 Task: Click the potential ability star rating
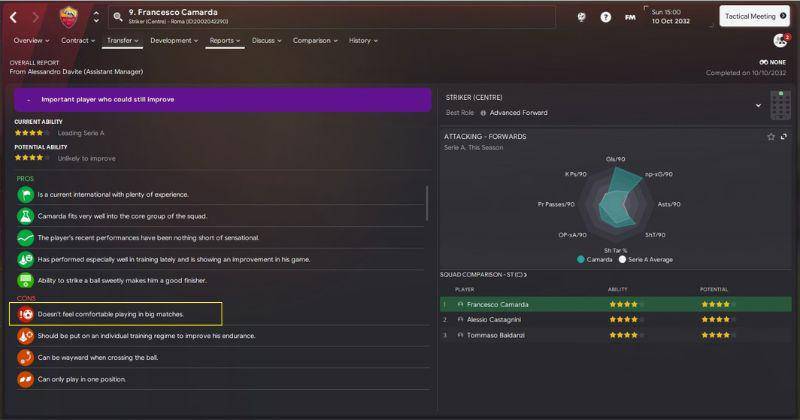point(32,158)
